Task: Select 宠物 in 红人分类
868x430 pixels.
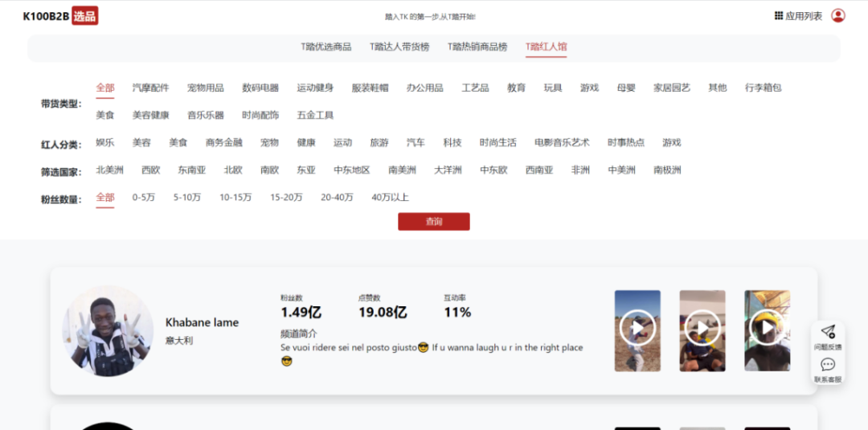Action: coord(269,142)
